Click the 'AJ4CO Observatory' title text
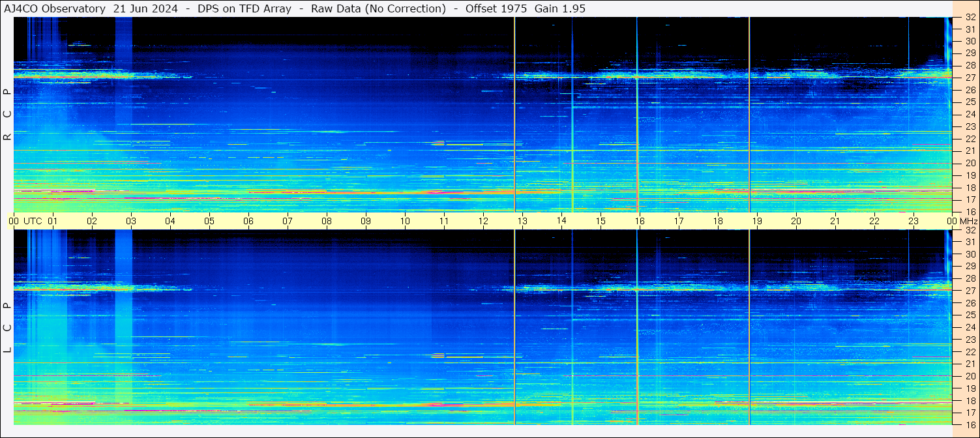This screenshot has width=980, height=438. tap(55, 8)
